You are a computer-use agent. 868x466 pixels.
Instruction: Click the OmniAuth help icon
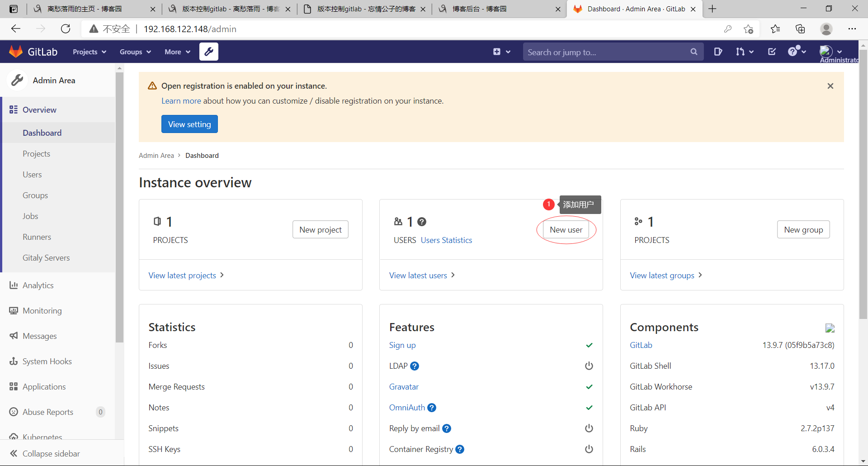(x=432, y=408)
